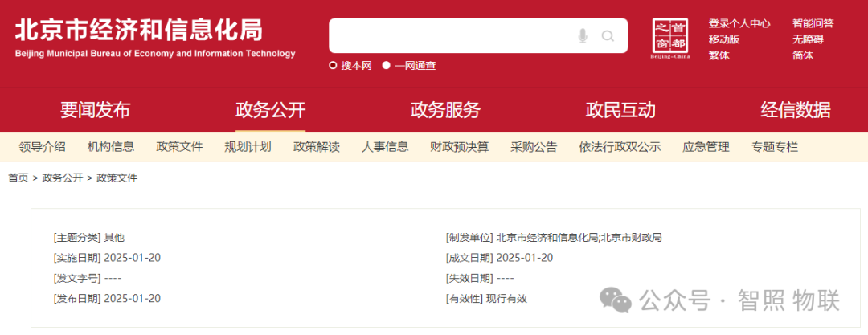Click 首页 in the breadcrumb
Viewport: 868px width, 335px height.
[x=18, y=178]
